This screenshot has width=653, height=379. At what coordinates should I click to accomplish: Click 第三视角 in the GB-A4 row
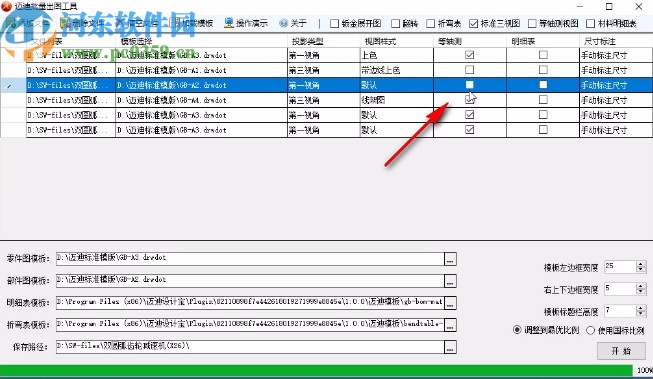tap(324, 100)
